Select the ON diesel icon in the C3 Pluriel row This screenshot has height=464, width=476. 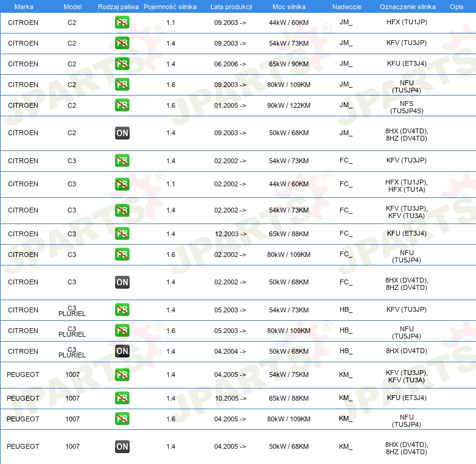point(122,351)
